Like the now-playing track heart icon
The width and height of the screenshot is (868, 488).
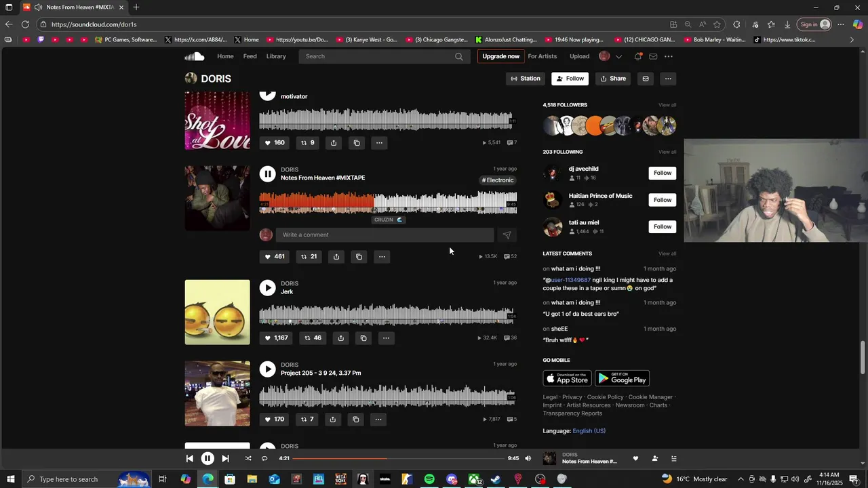(635, 459)
